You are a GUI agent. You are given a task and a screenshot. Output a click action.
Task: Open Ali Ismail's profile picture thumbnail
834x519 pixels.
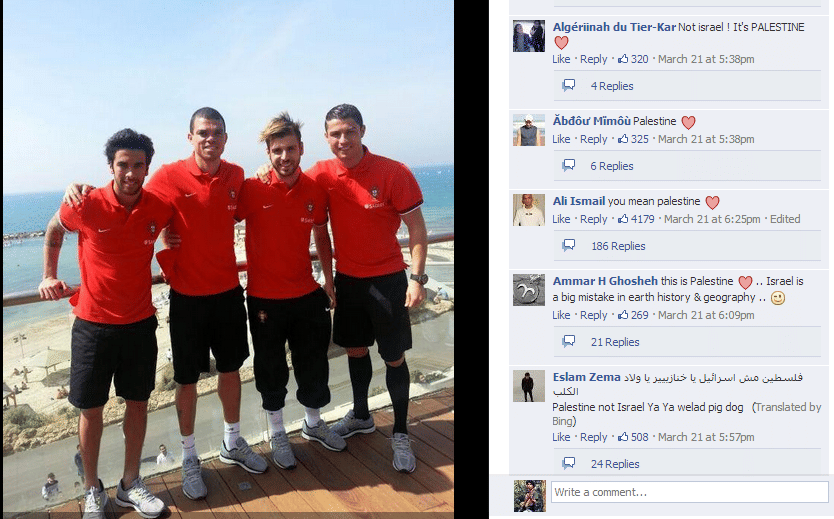(529, 210)
